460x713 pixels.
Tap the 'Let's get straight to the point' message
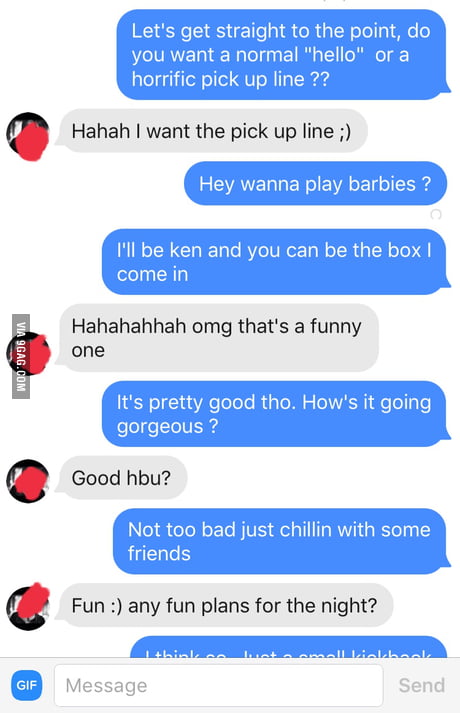click(282, 55)
